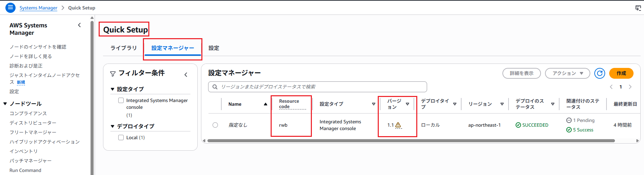This screenshot has width=644, height=175.
Task: Open インベントリ in sidebar
Action: (24, 151)
